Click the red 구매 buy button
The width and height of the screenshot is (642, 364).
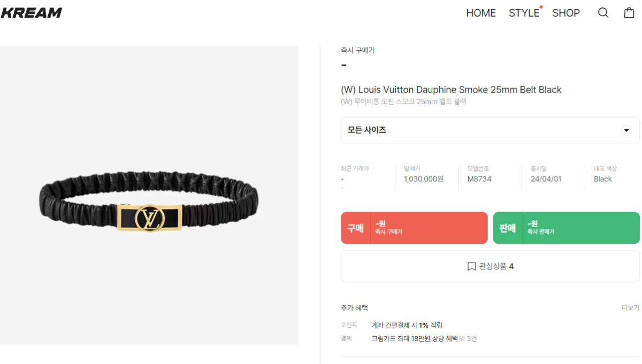414,228
